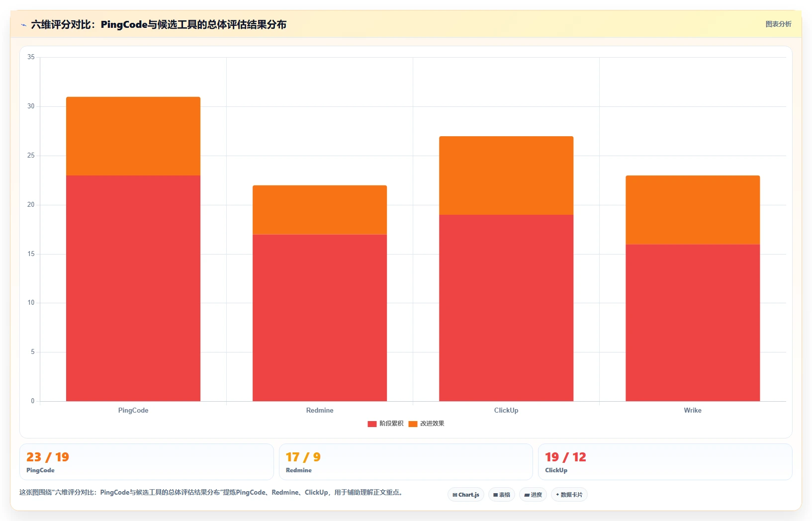Click the y-axis value 30

(x=31, y=106)
